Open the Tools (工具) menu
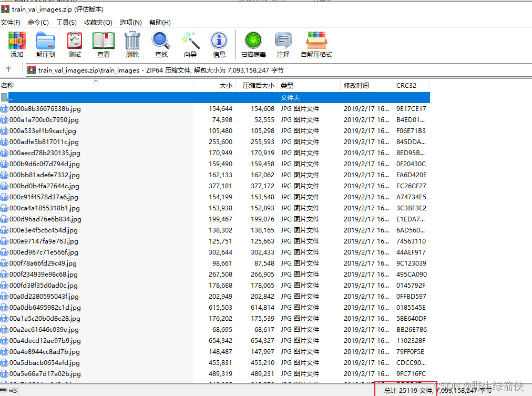532x396 pixels. (66, 23)
